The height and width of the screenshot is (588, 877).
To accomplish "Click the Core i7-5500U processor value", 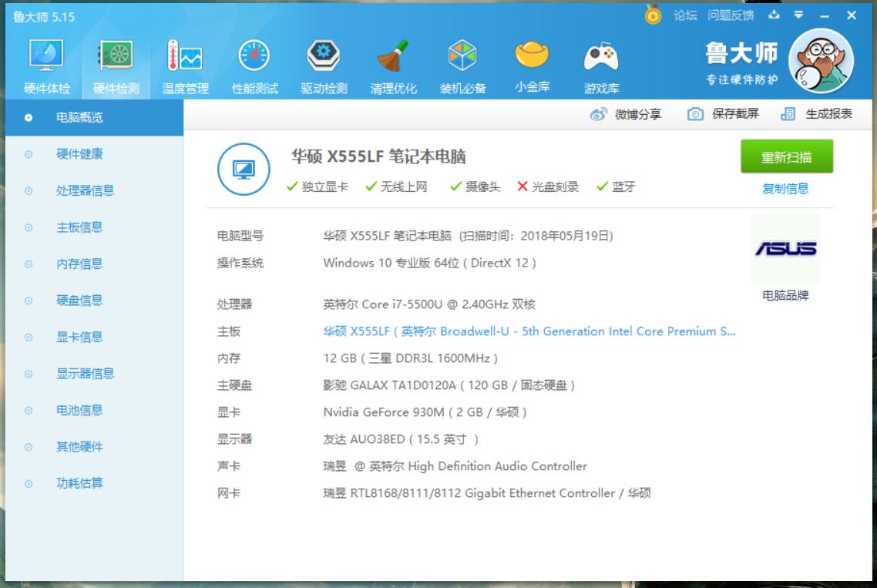I will tap(429, 304).
